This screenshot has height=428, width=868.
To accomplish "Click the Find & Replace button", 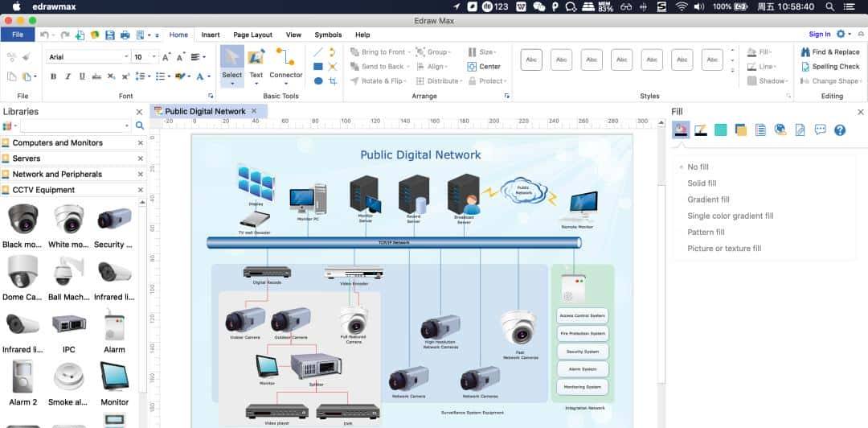I will point(829,52).
